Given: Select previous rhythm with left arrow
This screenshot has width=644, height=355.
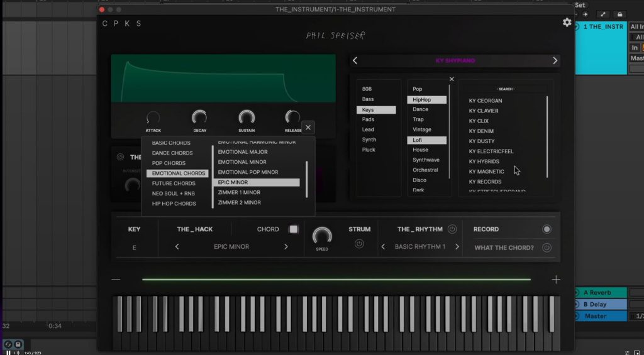Looking at the screenshot, I should (x=383, y=247).
